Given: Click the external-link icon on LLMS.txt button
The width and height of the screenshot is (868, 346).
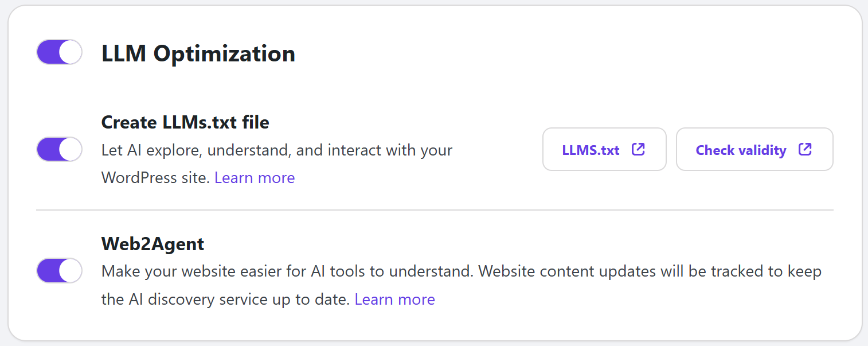Looking at the screenshot, I should click(x=638, y=150).
